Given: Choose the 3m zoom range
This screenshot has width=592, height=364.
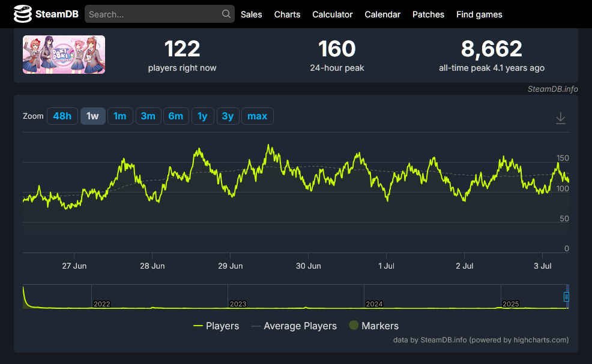Looking at the screenshot, I should click(148, 116).
